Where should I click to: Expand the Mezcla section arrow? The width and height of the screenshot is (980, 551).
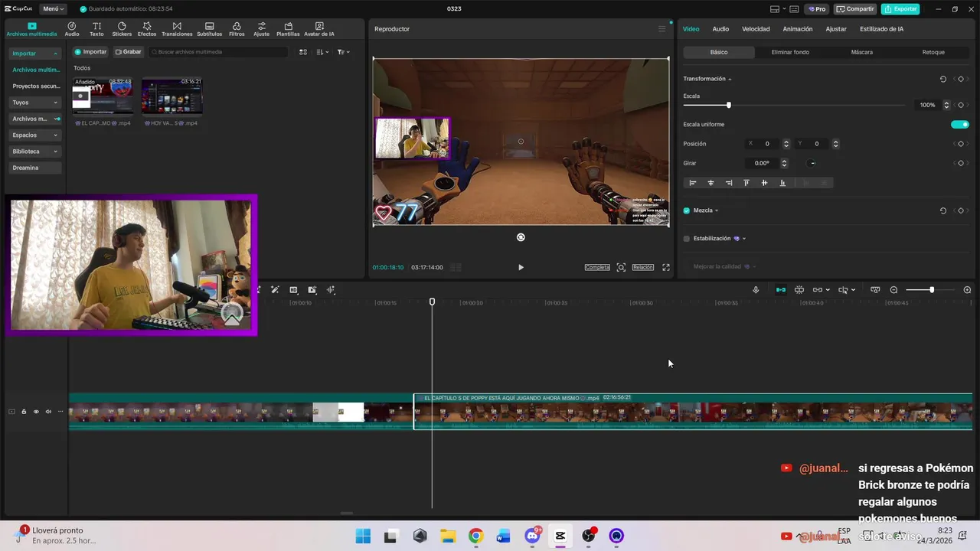[717, 210]
